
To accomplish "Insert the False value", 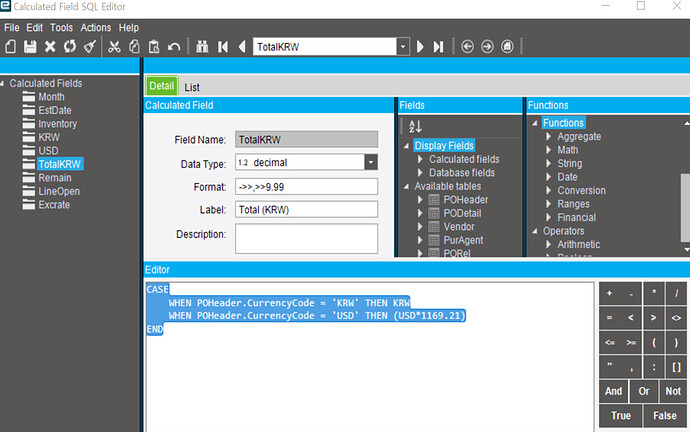I will point(665,415).
